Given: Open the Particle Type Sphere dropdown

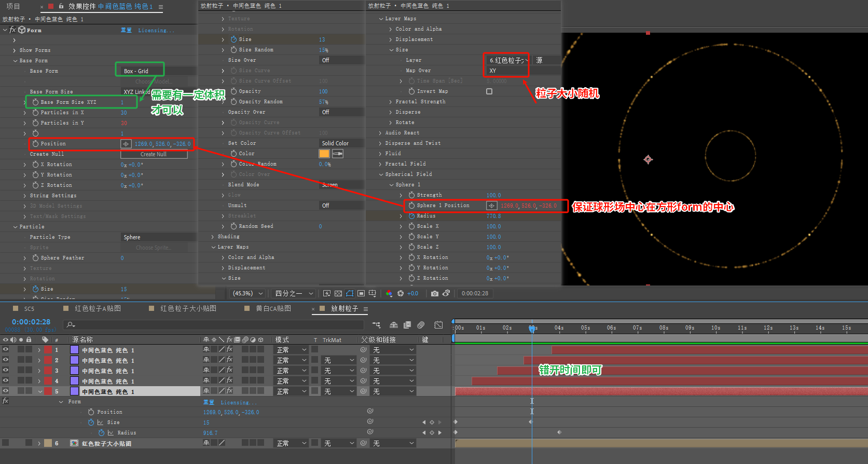Looking at the screenshot, I should coord(158,237).
